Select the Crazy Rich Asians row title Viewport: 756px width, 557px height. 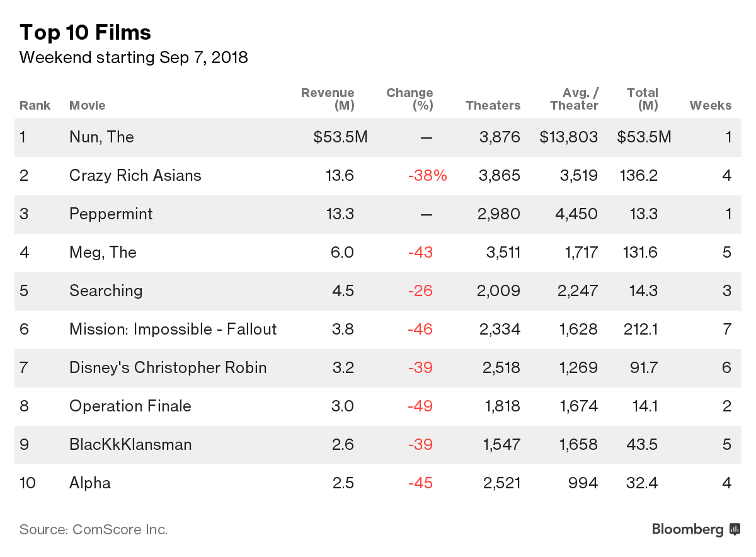135,175
